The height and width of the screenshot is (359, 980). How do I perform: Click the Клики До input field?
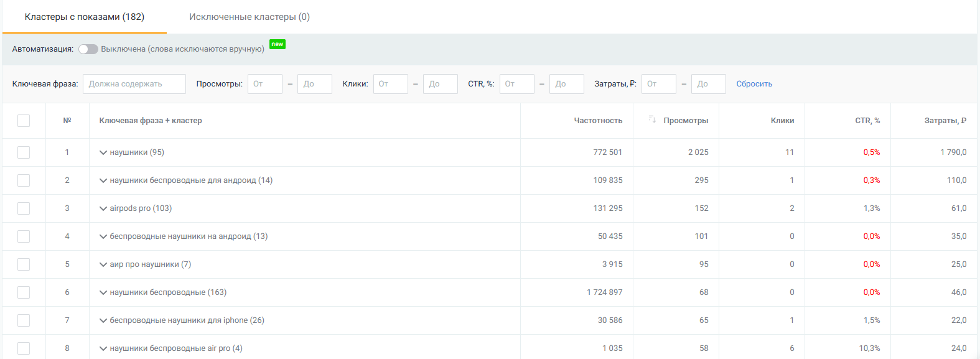point(441,84)
